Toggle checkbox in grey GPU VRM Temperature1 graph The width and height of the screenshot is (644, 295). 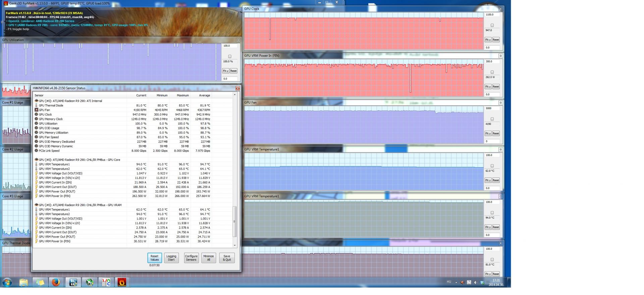pos(492,213)
